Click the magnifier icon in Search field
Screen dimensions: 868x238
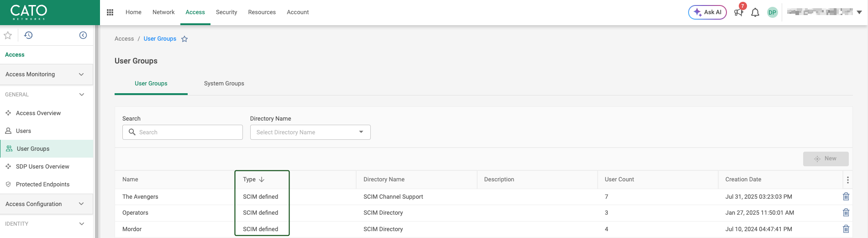coord(132,132)
